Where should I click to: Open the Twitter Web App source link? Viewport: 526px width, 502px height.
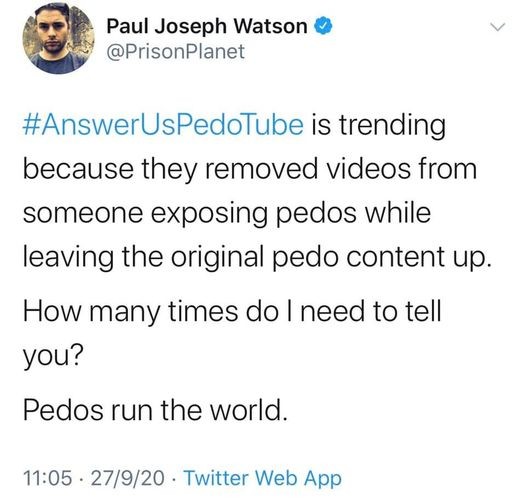tap(262, 479)
